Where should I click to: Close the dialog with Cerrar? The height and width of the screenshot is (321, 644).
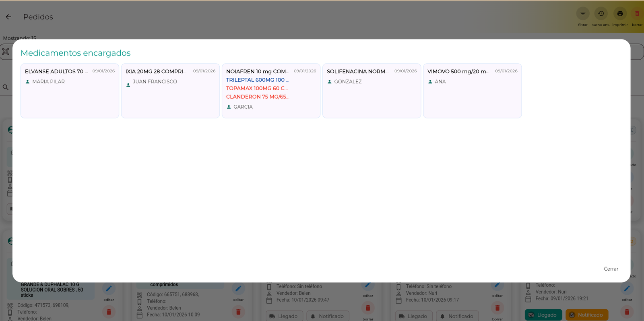pos(611,269)
